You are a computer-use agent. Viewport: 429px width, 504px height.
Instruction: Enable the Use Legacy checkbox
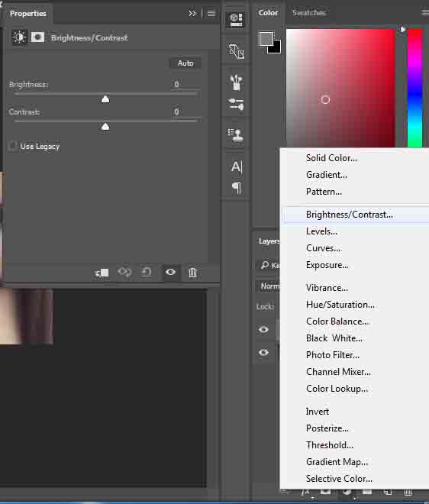tap(12, 147)
